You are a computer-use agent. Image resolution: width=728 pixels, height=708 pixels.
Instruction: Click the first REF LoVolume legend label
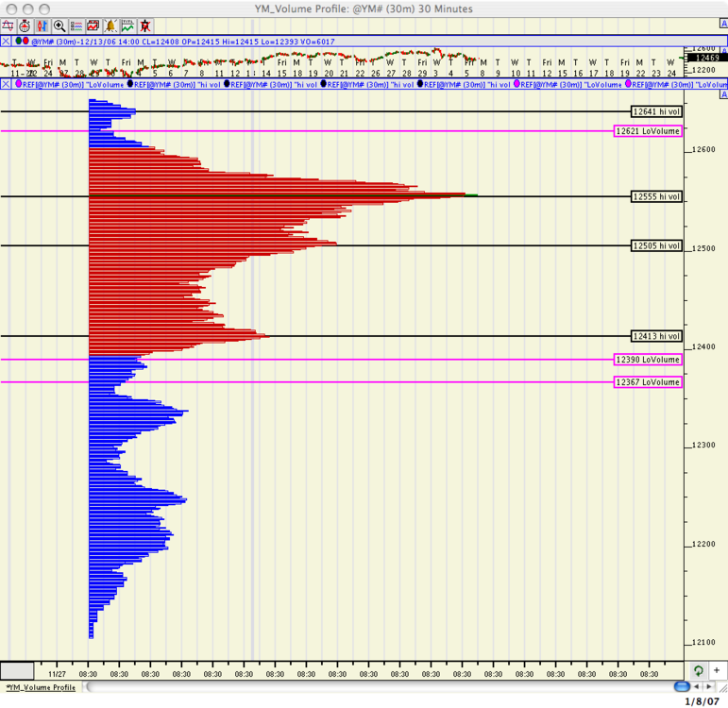73,85
